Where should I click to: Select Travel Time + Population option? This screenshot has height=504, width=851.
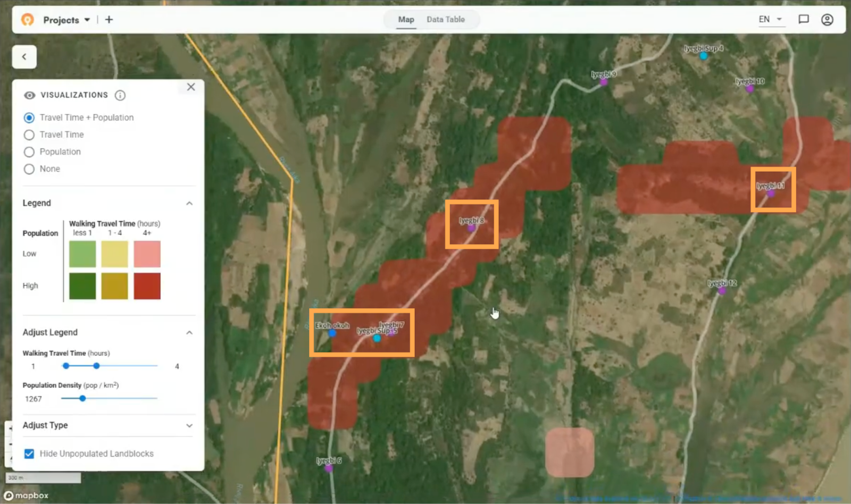(x=29, y=117)
